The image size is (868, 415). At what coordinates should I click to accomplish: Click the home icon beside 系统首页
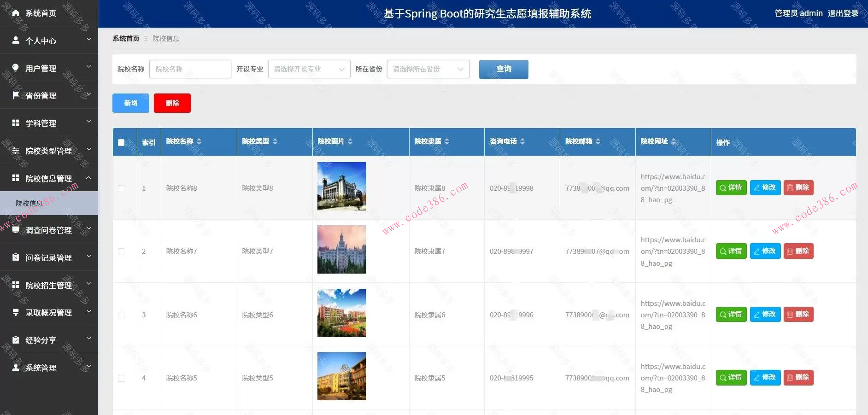[x=15, y=13]
